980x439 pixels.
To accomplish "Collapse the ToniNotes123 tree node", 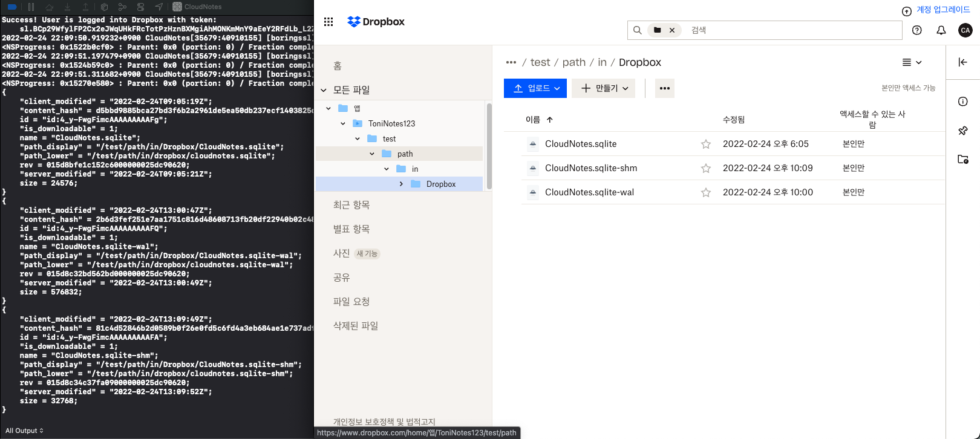I will tap(343, 123).
